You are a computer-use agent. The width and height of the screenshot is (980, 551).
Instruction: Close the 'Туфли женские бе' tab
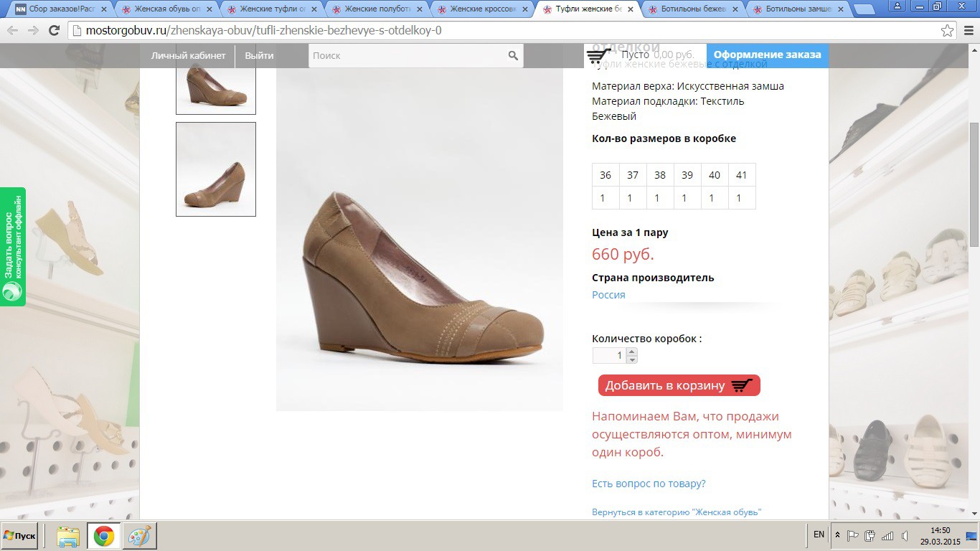tap(630, 9)
